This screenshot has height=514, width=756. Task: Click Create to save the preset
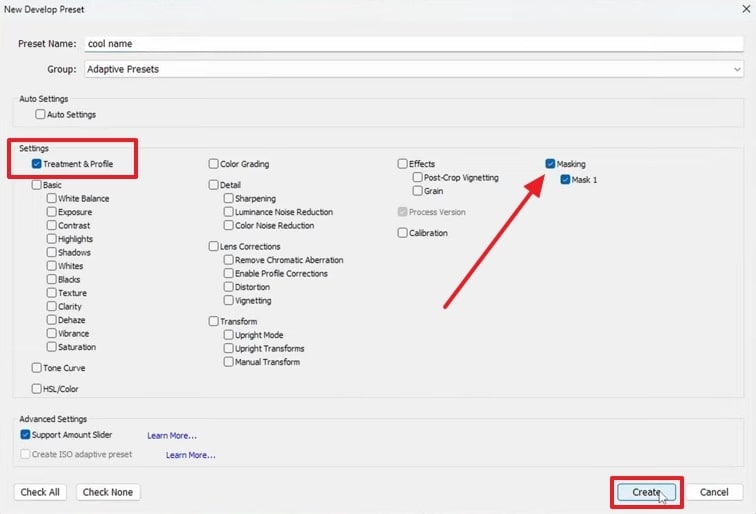coord(647,492)
